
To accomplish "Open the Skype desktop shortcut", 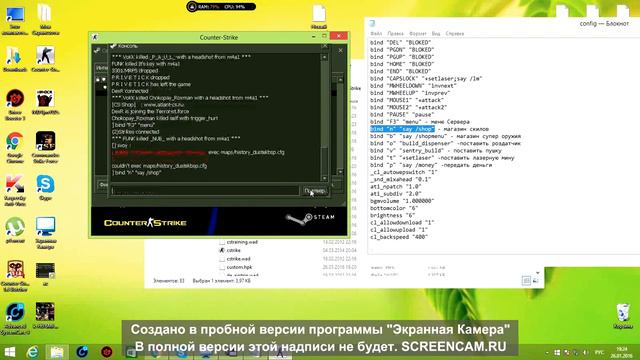I will [45, 188].
